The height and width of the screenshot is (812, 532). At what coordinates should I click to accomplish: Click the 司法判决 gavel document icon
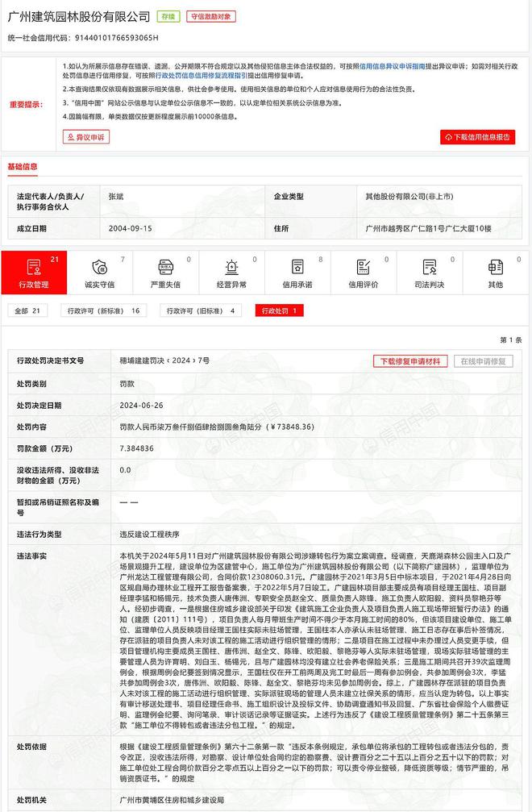(430, 267)
